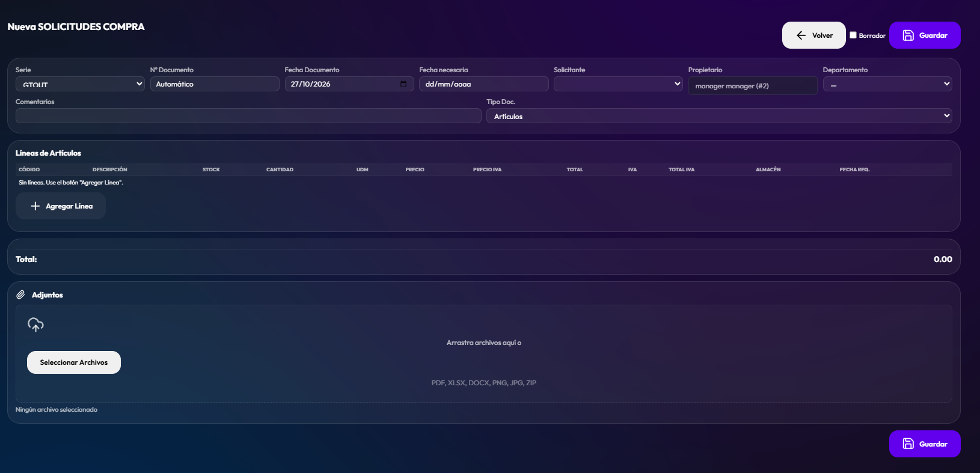Click the 'Ningún archivo seleccionado' text
This screenshot has height=473, width=980.
coord(57,409)
